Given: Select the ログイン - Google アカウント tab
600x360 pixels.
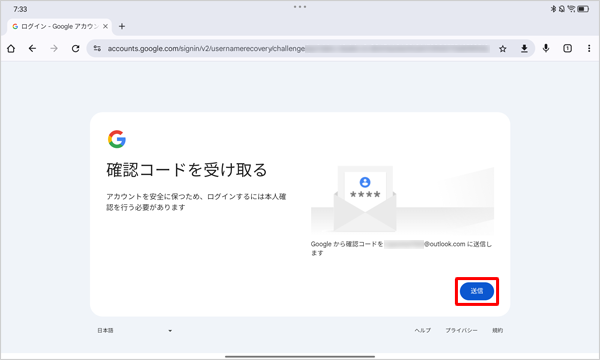Looking at the screenshot, I should (x=60, y=26).
